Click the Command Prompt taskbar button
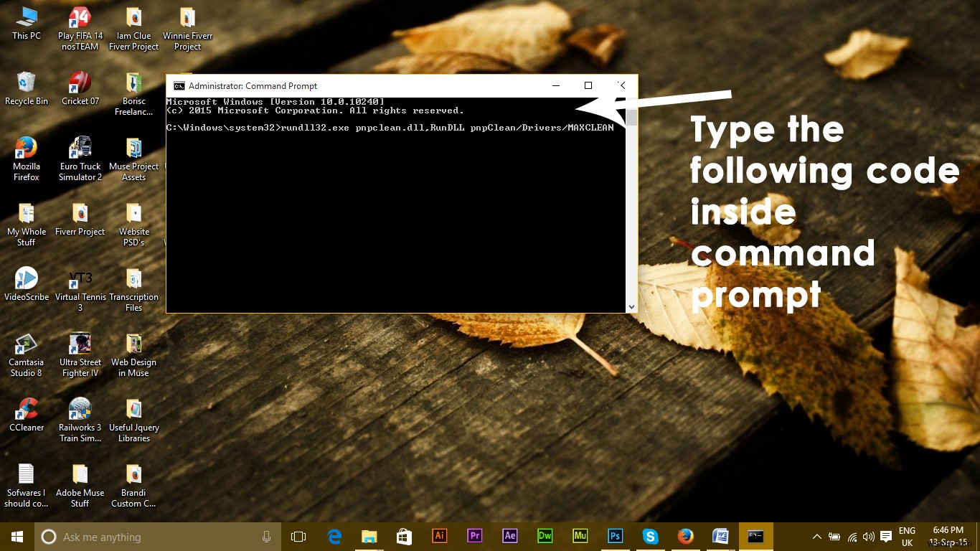Viewport: 980px width, 551px height. pos(755,537)
